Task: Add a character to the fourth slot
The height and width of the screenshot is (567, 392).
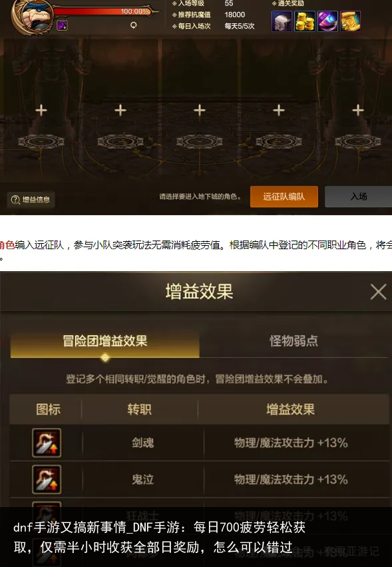Action: click(x=279, y=111)
